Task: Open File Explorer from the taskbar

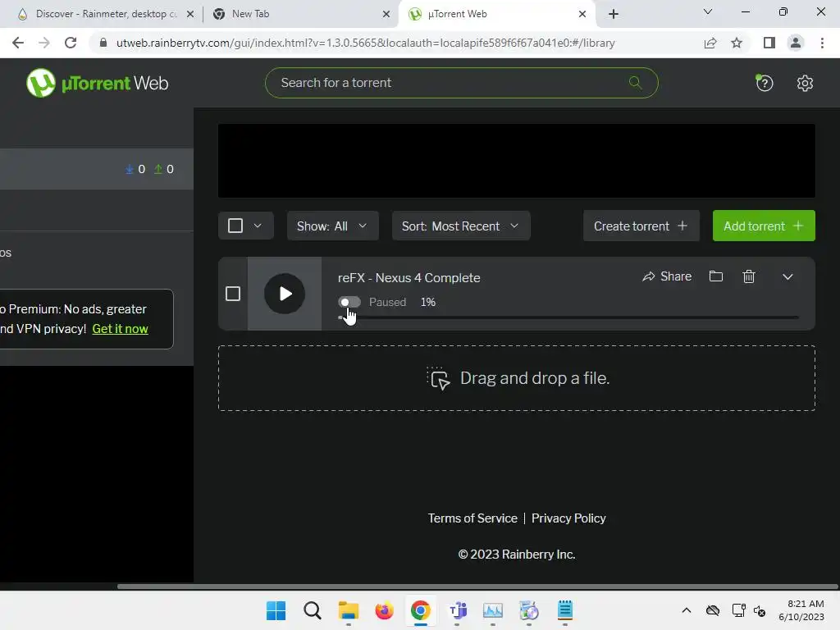Action: tap(348, 610)
